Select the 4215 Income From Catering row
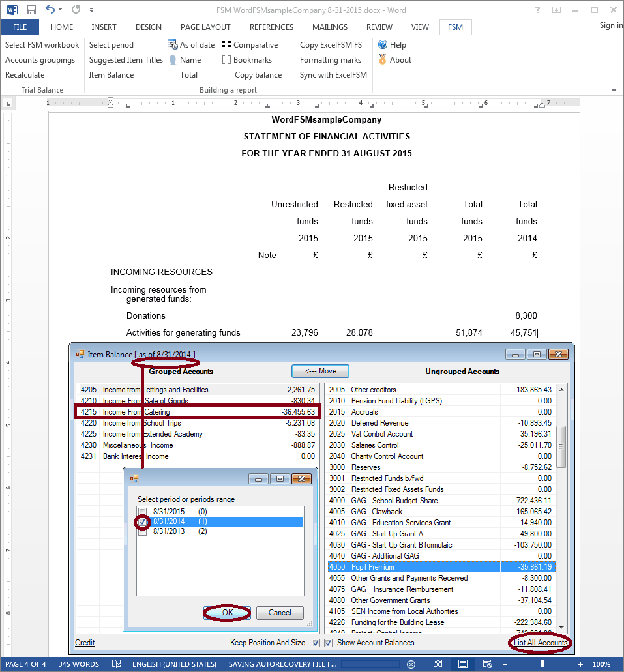 click(x=198, y=412)
